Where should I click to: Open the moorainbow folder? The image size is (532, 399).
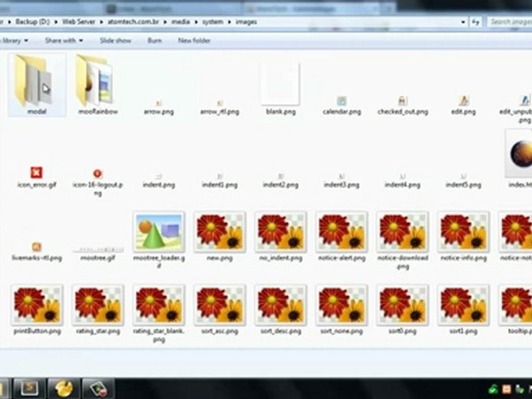(98, 84)
